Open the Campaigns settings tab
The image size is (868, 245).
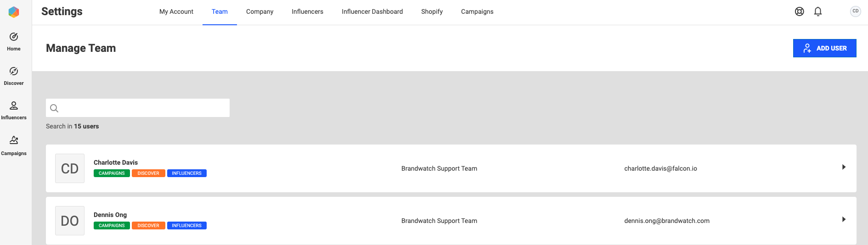(x=477, y=11)
